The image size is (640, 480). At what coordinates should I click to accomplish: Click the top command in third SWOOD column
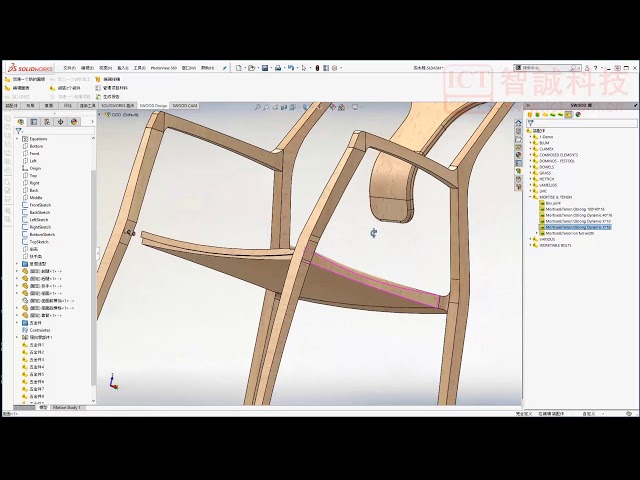coord(108,79)
